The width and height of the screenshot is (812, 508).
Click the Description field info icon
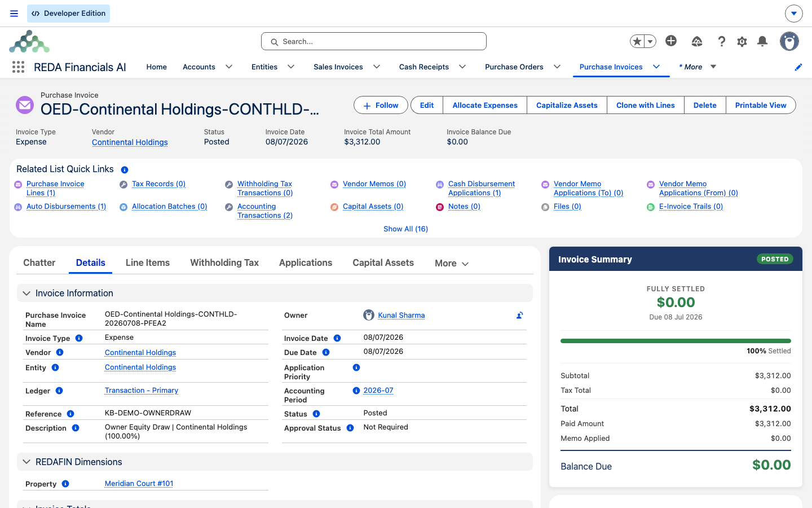[76, 428]
